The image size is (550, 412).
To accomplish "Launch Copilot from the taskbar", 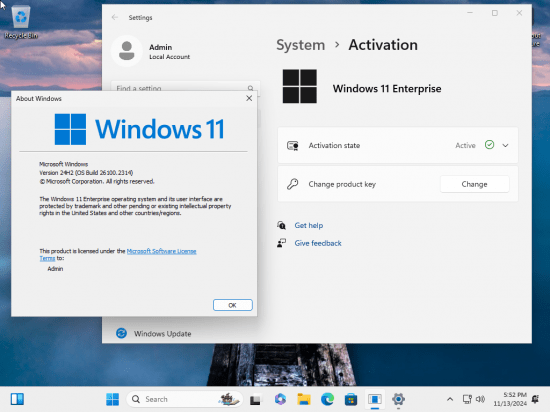I will (280, 399).
